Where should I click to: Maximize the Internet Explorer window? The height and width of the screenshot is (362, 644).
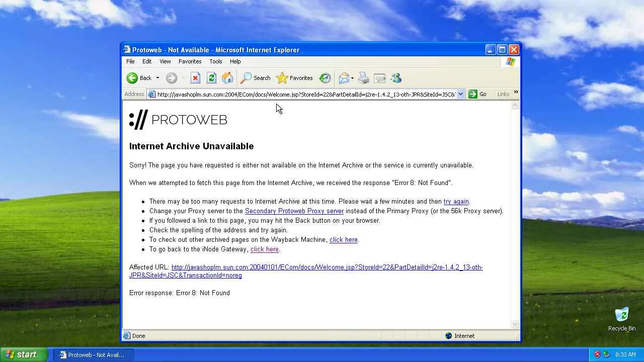pyautogui.click(x=502, y=49)
